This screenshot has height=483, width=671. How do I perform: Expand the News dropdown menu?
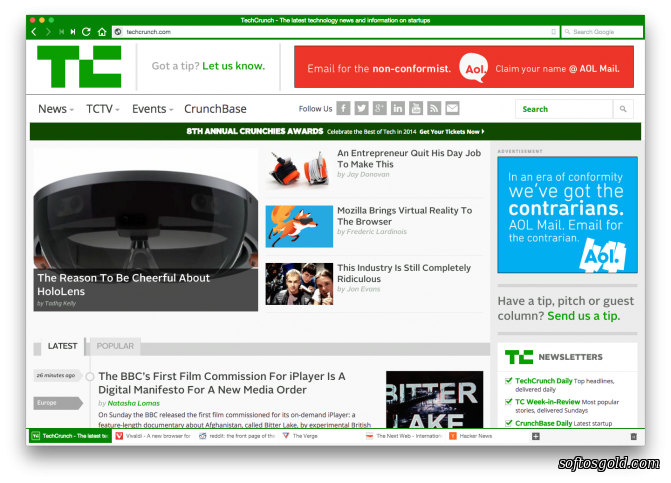[56, 109]
